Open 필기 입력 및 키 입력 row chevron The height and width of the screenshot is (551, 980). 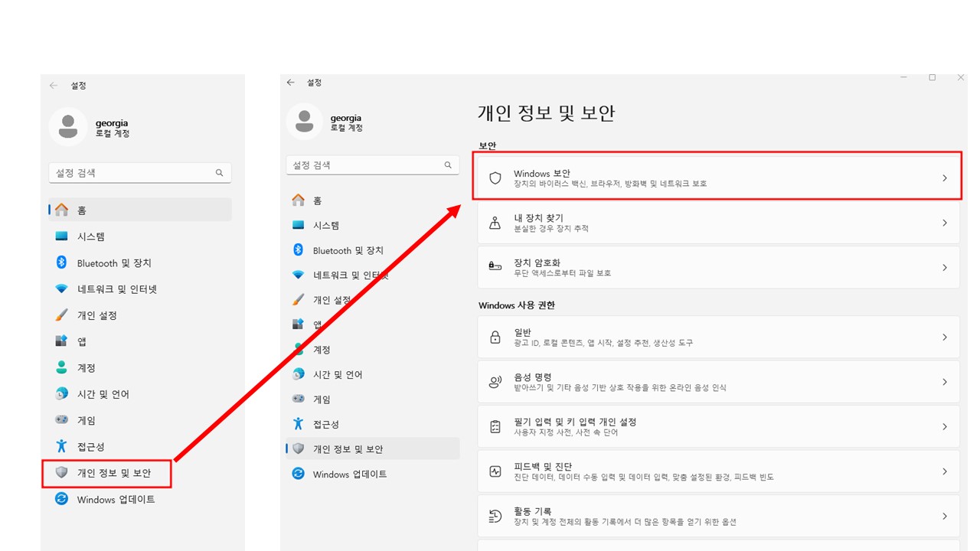coord(945,426)
